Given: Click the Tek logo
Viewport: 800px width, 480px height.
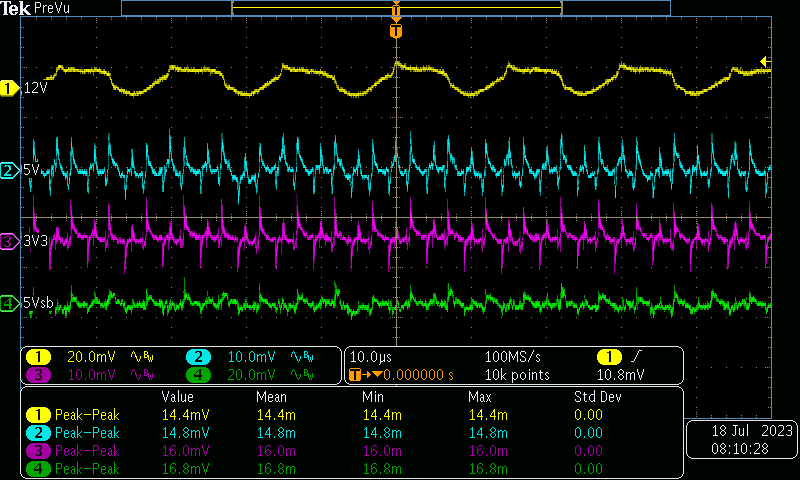Looking at the screenshot, I should click(x=16, y=8).
